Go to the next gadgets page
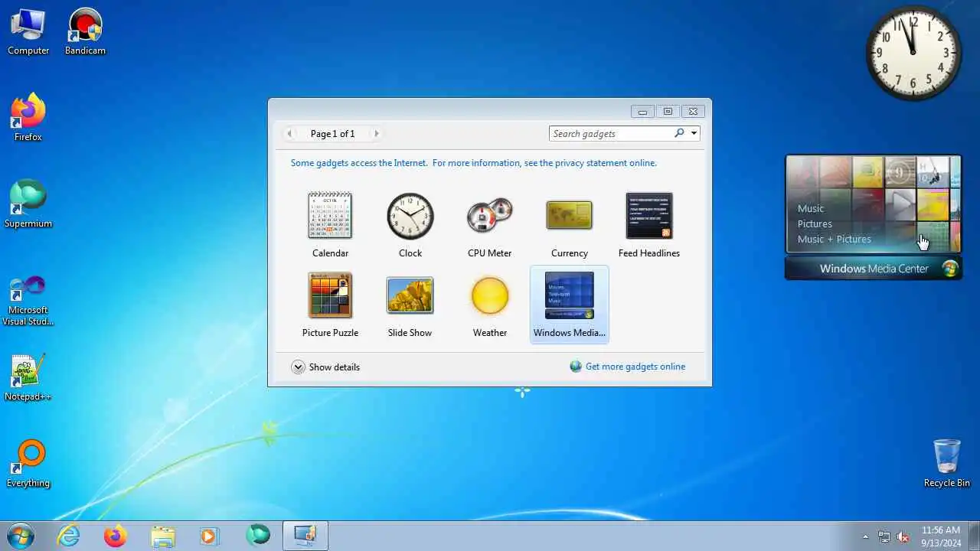 pos(376,133)
